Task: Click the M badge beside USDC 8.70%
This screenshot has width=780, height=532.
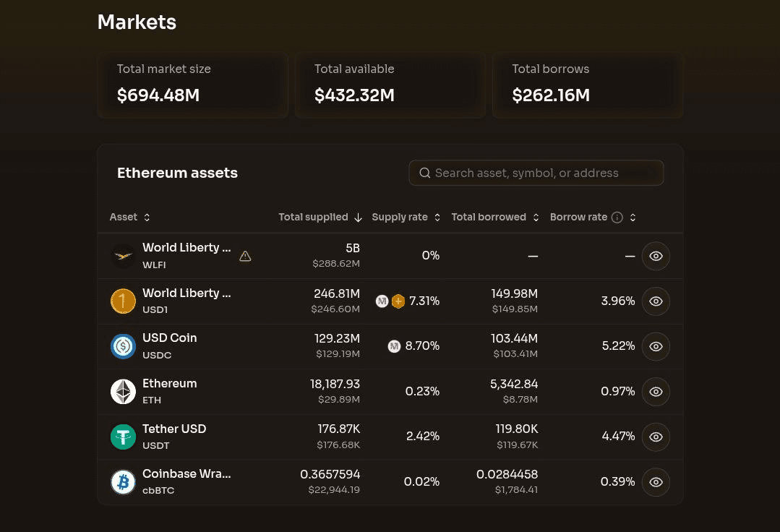Action: point(394,346)
